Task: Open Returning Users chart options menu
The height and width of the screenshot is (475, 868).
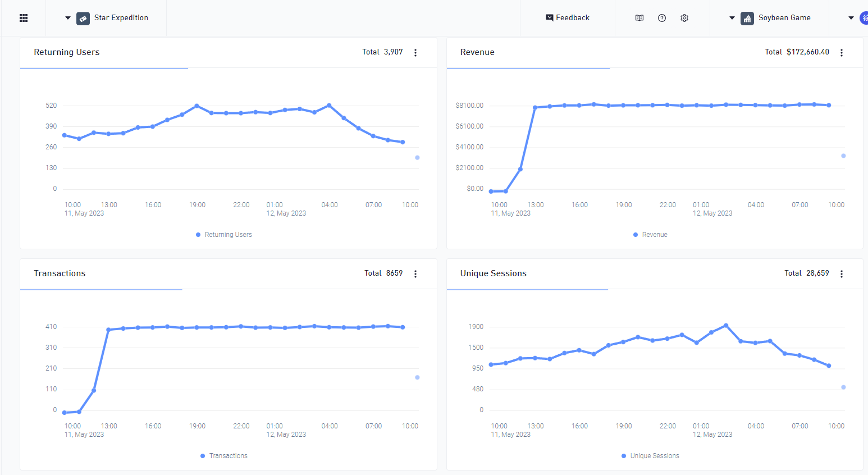Action: point(415,53)
